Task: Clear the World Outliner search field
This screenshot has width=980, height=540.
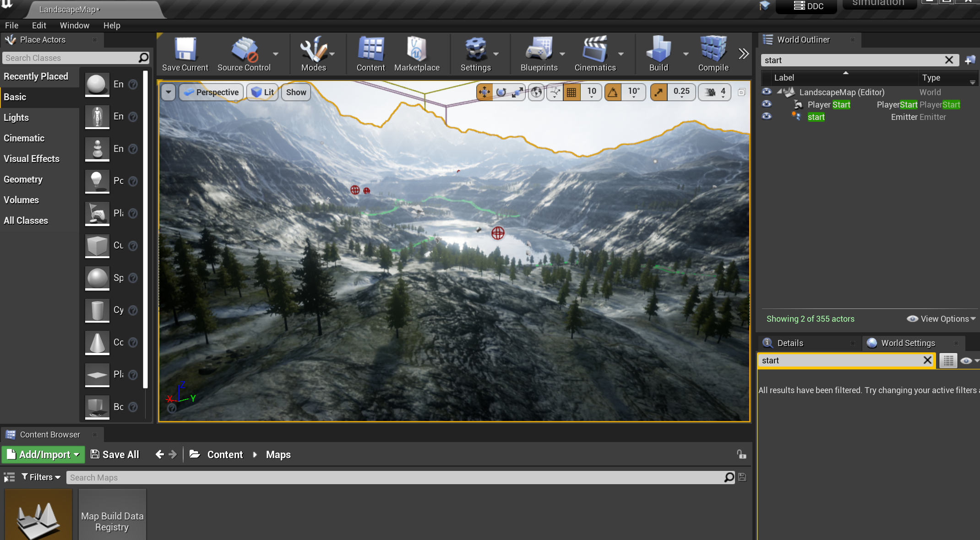Action: 949,60
